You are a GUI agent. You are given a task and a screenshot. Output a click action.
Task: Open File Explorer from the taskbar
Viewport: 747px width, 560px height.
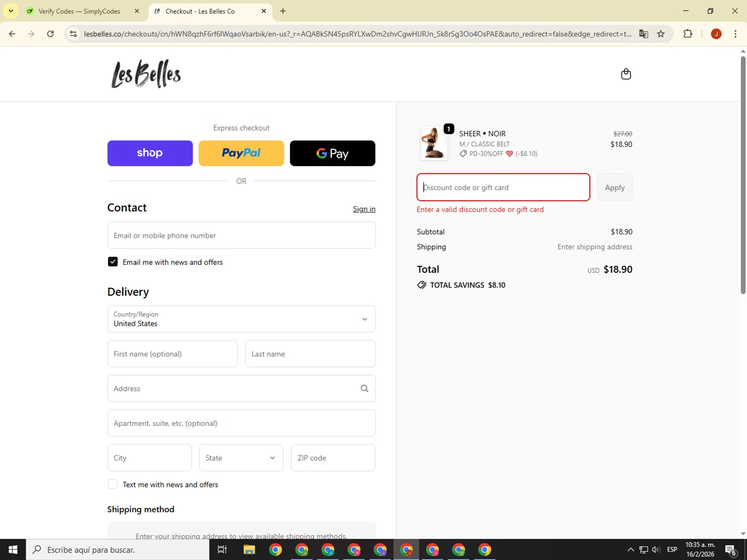pos(249,550)
